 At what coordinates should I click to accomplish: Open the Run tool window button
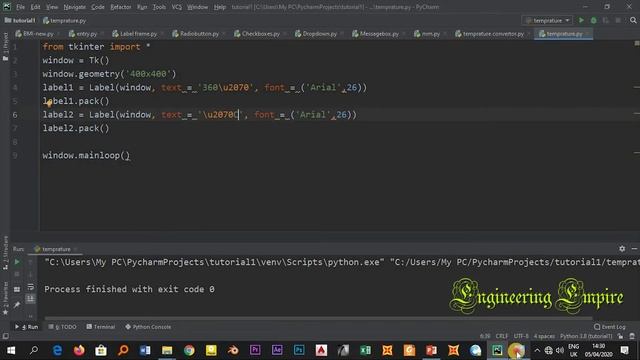27,327
